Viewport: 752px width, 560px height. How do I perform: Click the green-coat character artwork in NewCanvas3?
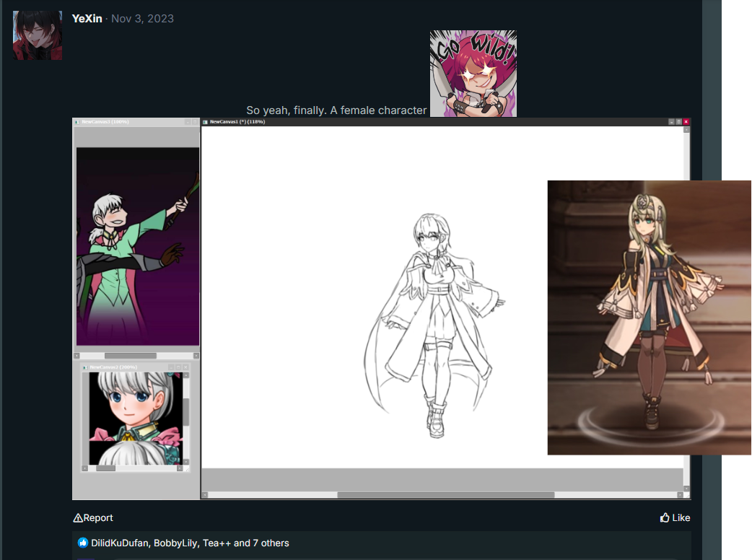coord(138,246)
